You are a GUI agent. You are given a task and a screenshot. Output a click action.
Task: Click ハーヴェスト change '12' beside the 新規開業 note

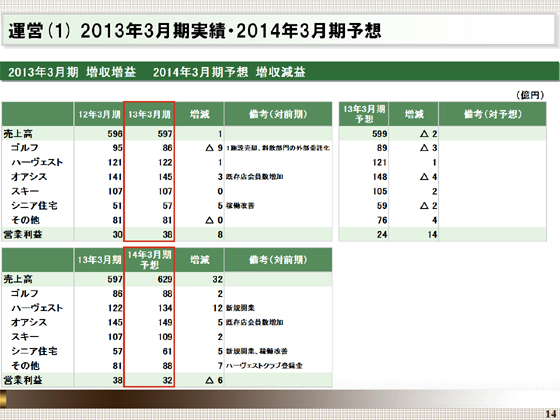(x=218, y=308)
